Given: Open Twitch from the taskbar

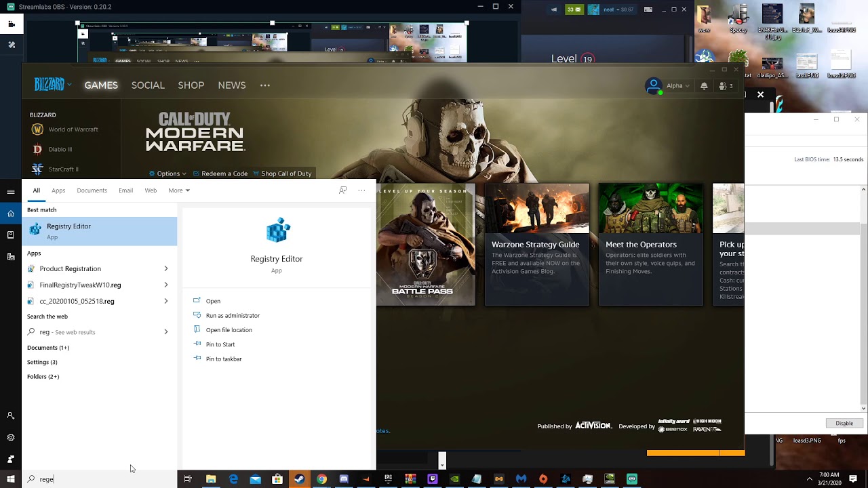Looking at the screenshot, I should click(433, 479).
